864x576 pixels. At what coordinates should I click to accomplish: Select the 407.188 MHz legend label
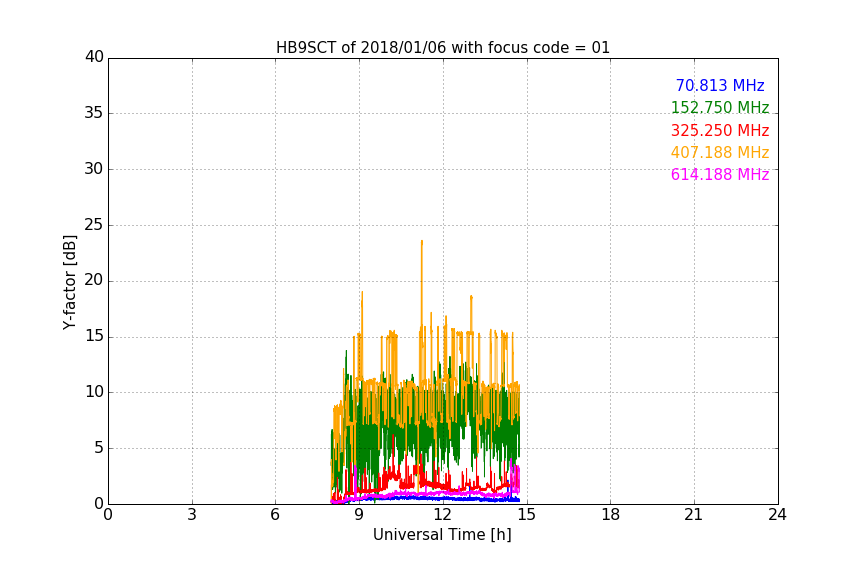(720, 153)
